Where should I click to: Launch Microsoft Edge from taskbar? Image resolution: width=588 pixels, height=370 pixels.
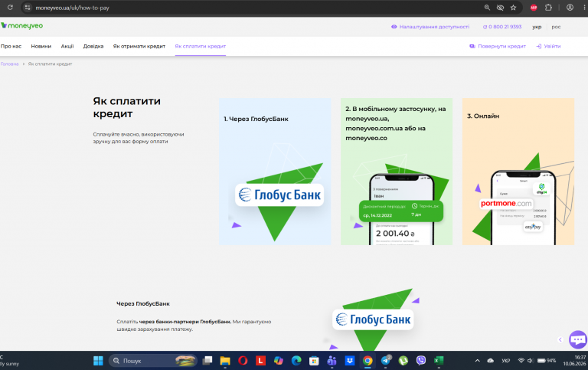coord(296,361)
